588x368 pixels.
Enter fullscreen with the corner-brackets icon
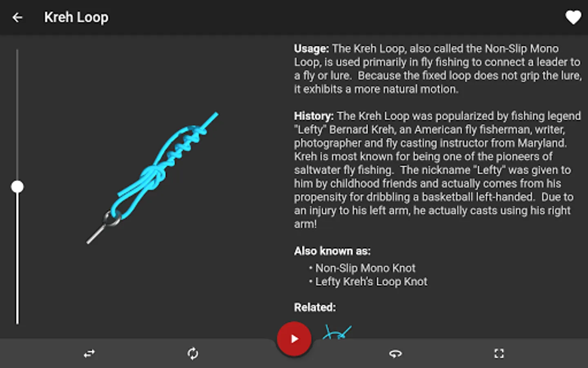(x=499, y=353)
